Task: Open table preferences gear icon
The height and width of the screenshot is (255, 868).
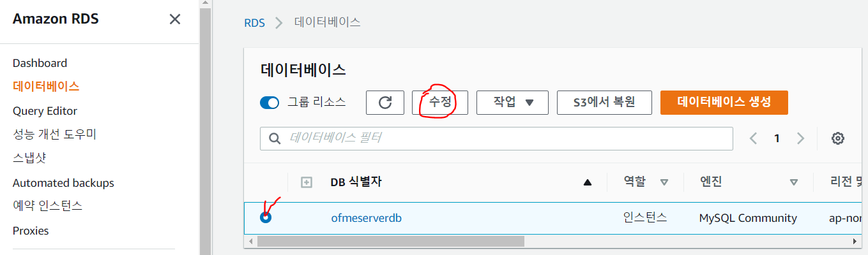Action: coord(838,138)
